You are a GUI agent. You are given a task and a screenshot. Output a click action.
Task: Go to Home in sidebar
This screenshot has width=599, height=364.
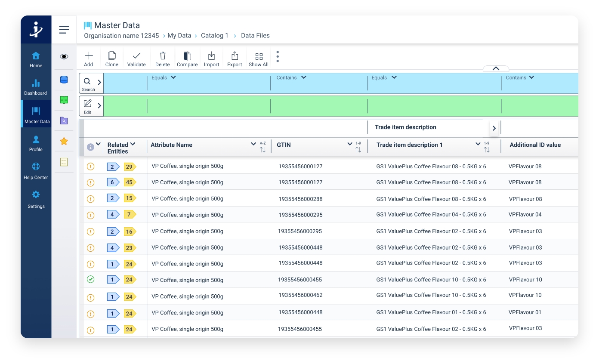pyautogui.click(x=36, y=59)
